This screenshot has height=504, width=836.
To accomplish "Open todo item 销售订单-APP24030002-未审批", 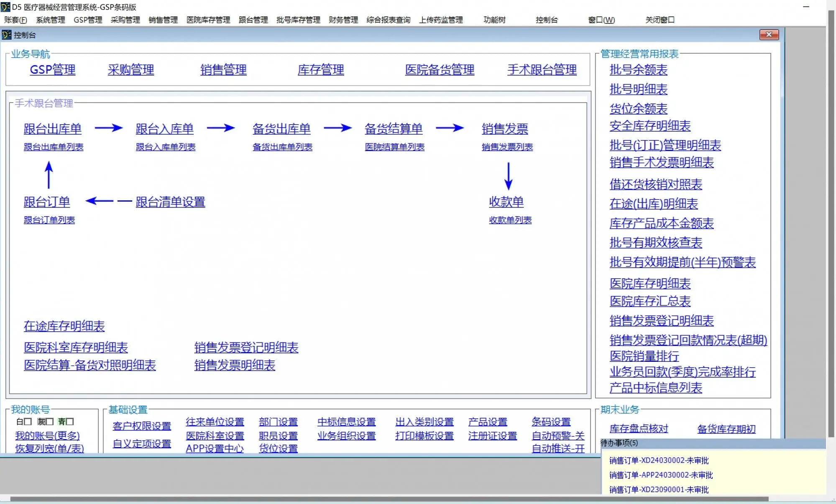I will [x=661, y=475].
